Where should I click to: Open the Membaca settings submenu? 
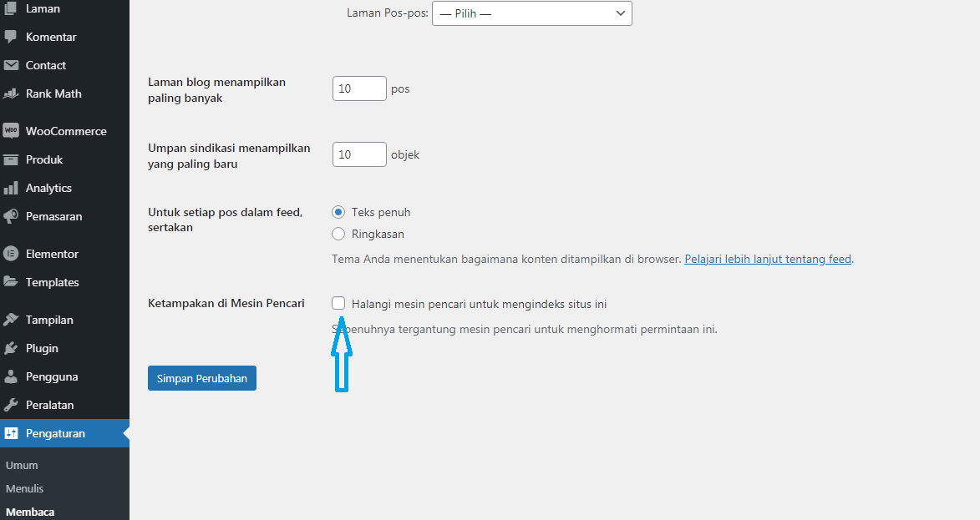(30, 512)
